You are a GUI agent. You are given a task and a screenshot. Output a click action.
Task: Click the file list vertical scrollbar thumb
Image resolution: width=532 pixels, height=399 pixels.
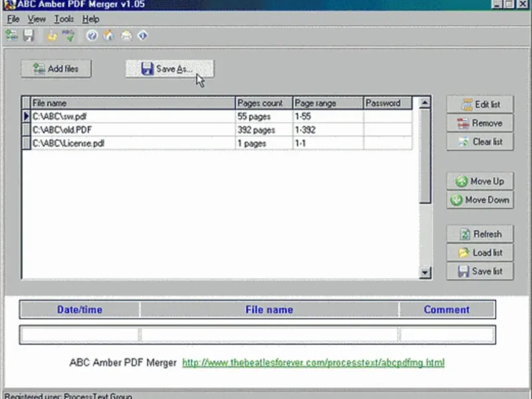click(x=425, y=156)
